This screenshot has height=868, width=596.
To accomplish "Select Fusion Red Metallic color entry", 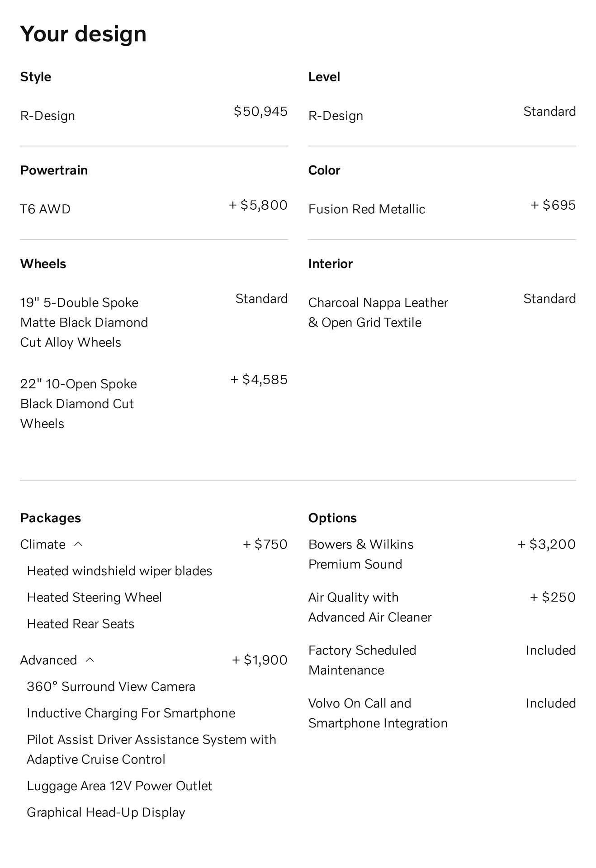I will click(366, 209).
